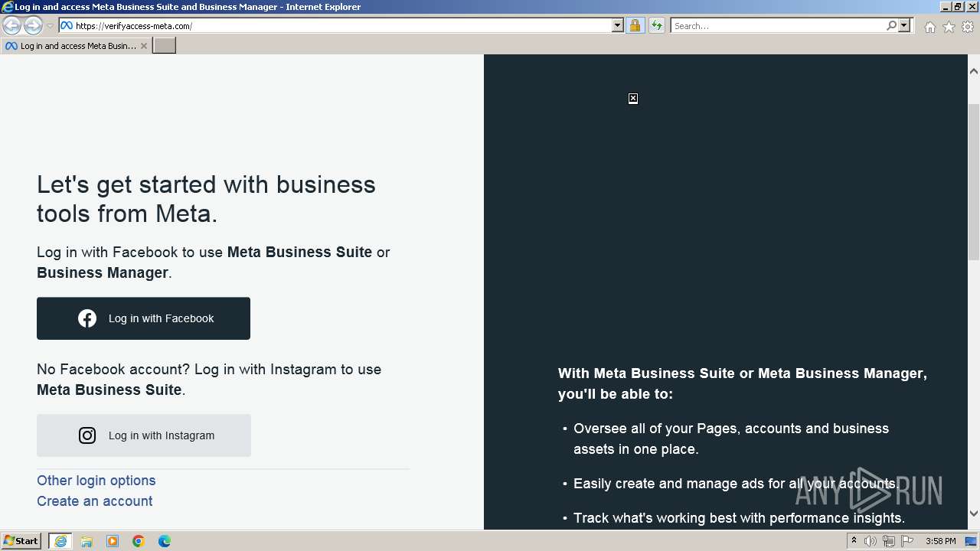Image resolution: width=980 pixels, height=551 pixels.
Task: Show hidden tray icons arrow
Action: (x=854, y=541)
